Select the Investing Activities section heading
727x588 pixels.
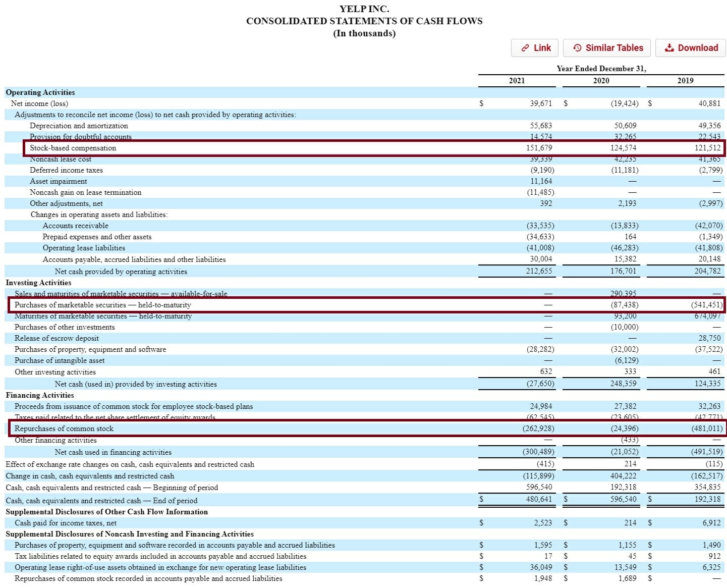coord(38,283)
